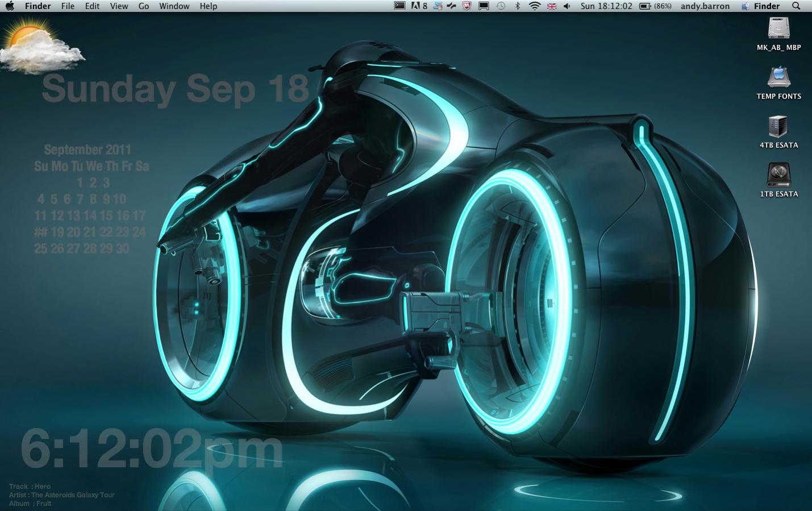This screenshot has width=812, height=511.
Task: Click the Sun 18:12:02 clock
Action: point(606,6)
